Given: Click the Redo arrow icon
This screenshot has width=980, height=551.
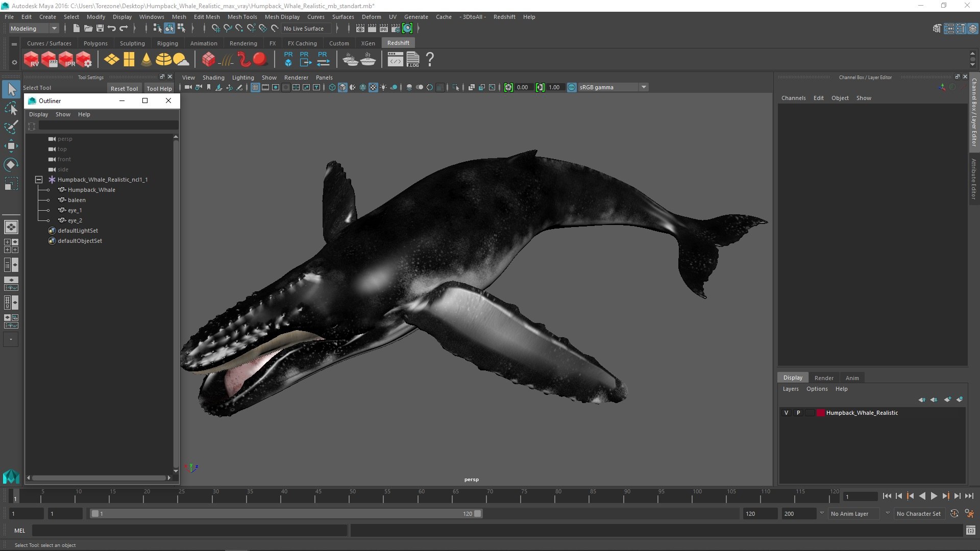Looking at the screenshot, I should point(124,29).
